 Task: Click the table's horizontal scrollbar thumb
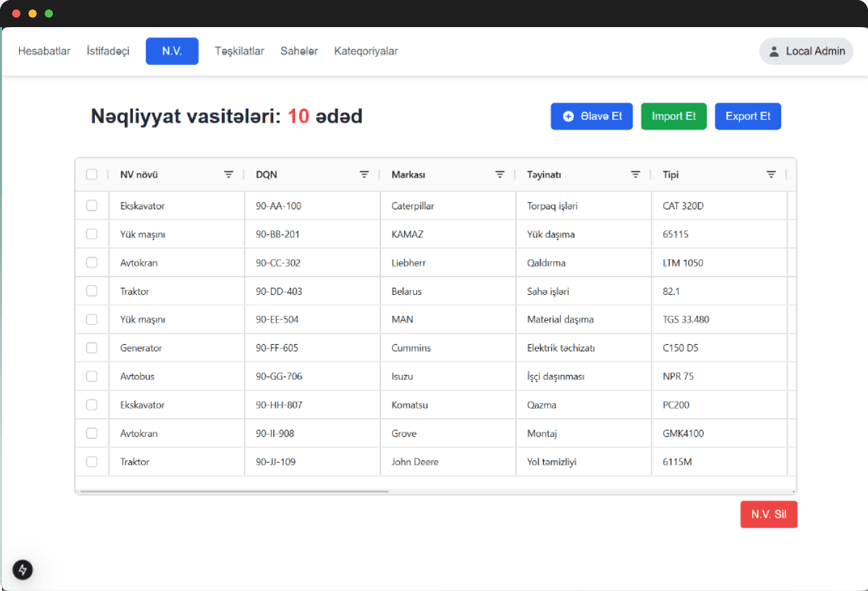pyautogui.click(x=234, y=491)
